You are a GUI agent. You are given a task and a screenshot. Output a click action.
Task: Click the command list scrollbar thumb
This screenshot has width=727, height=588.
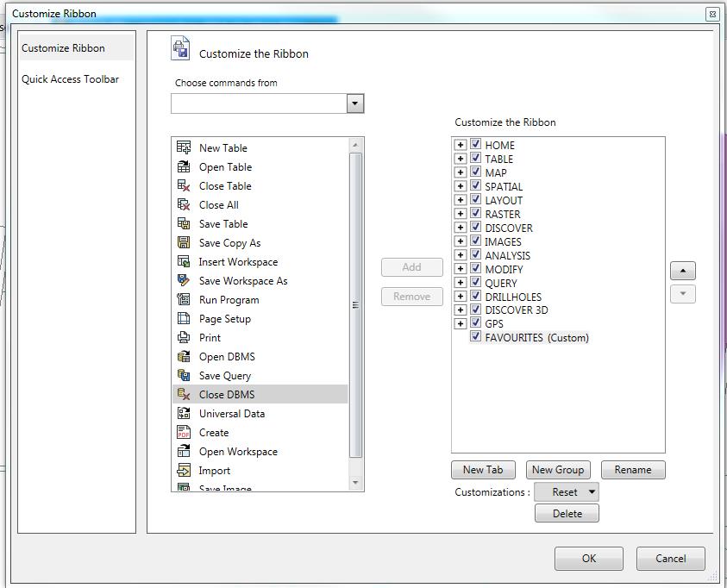coord(355,305)
